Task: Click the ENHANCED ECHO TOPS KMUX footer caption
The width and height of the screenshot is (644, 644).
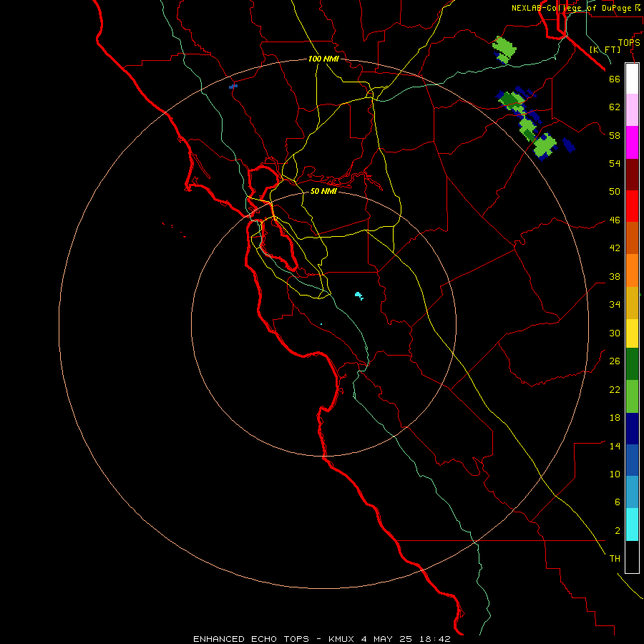Action: [322, 639]
